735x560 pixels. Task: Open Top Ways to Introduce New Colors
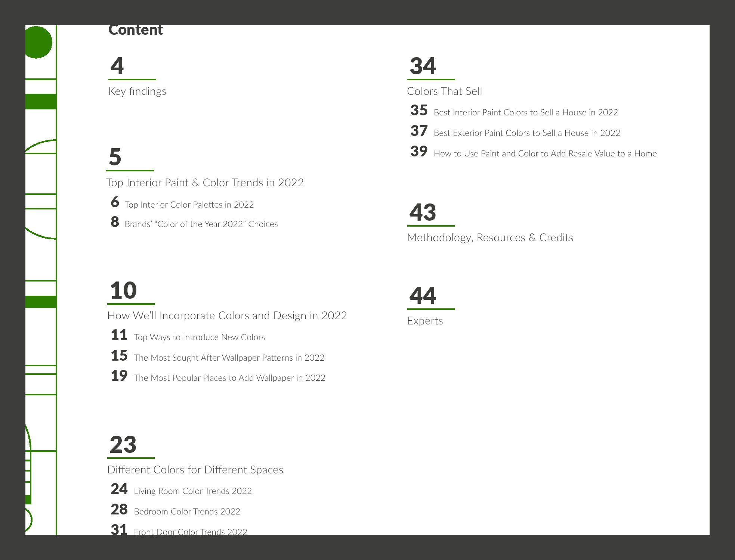pyautogui.click(x=199, y=337)
